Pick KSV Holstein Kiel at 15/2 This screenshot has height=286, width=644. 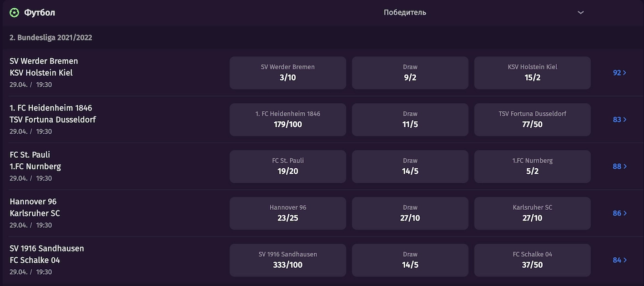532,73
